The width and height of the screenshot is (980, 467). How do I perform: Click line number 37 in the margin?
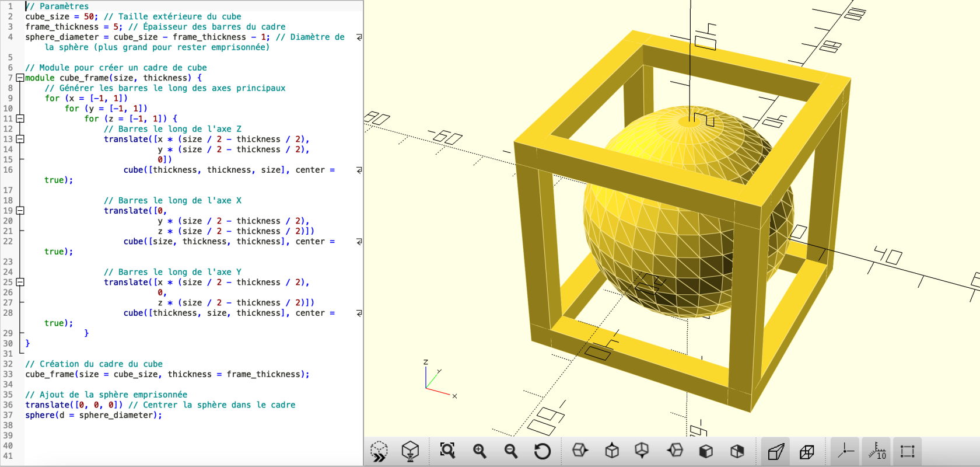pyautogui.click(x=8, y=415)
